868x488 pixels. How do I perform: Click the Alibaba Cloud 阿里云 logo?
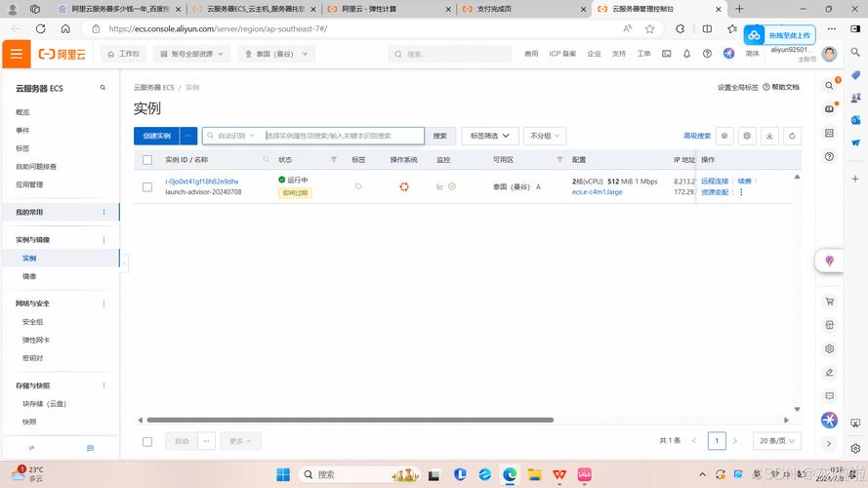(62, 54)
